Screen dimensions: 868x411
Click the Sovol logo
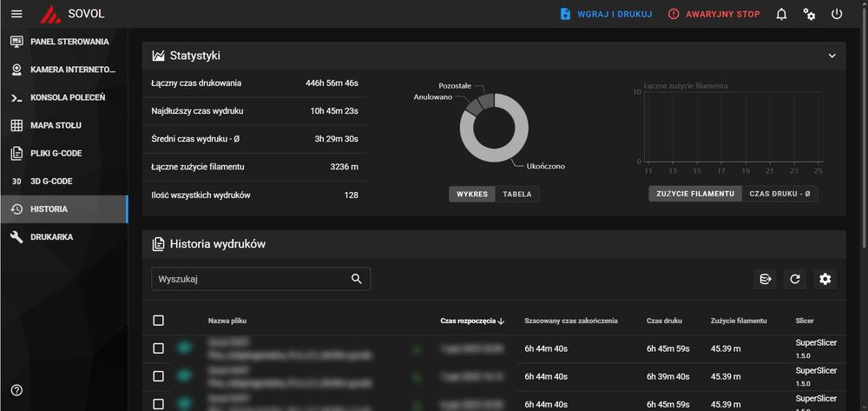[x=50, y=15]
